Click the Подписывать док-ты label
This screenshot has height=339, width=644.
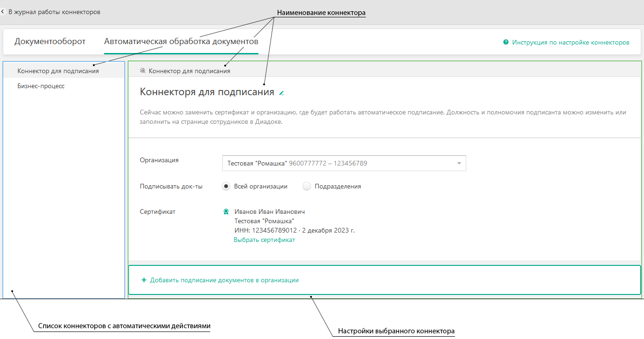pos(171,186)
